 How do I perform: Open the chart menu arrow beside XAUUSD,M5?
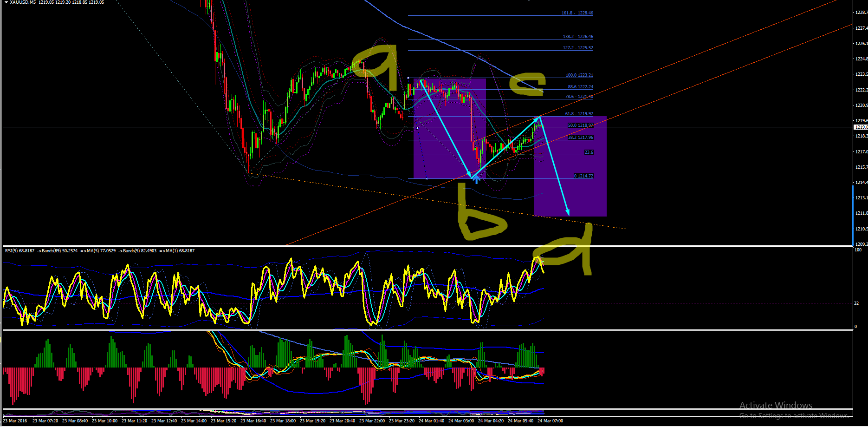click(6, 2)
